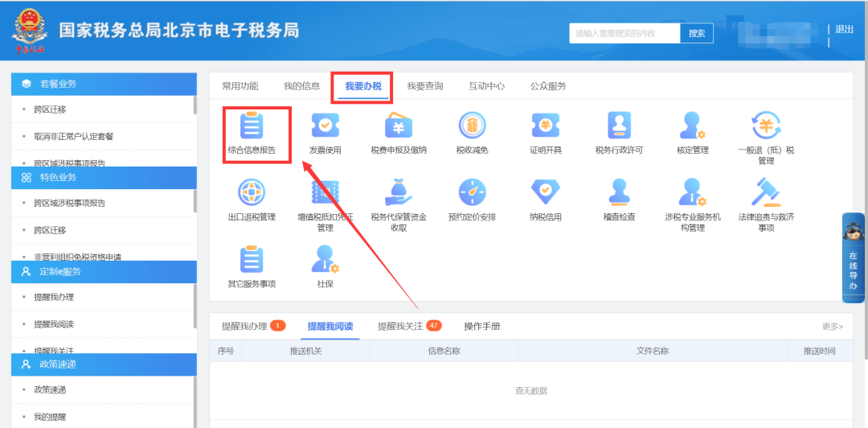Collapse the 套餐业务 sidebar header
The image size is (868, 428).
[104, 84]
